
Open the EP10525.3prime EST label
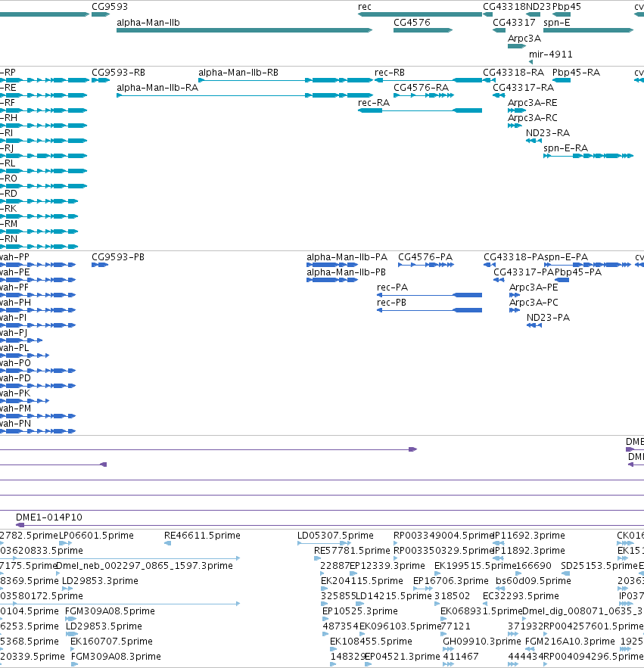360,611
